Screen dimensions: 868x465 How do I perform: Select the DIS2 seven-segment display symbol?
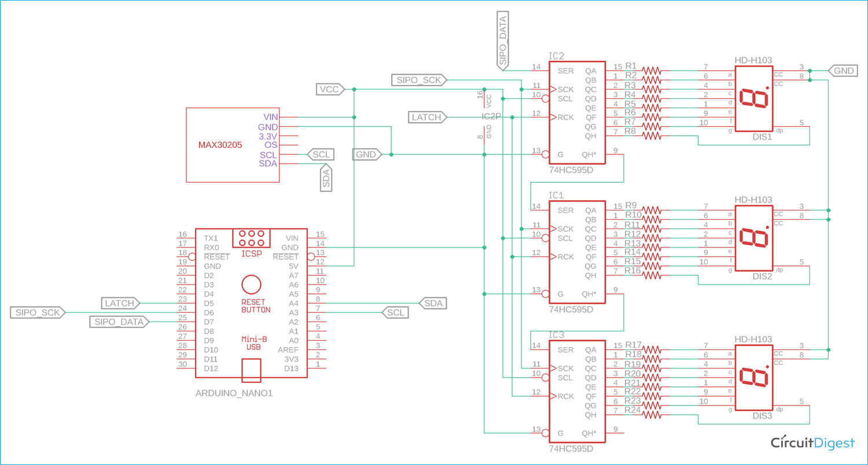(x=753, y=238)
